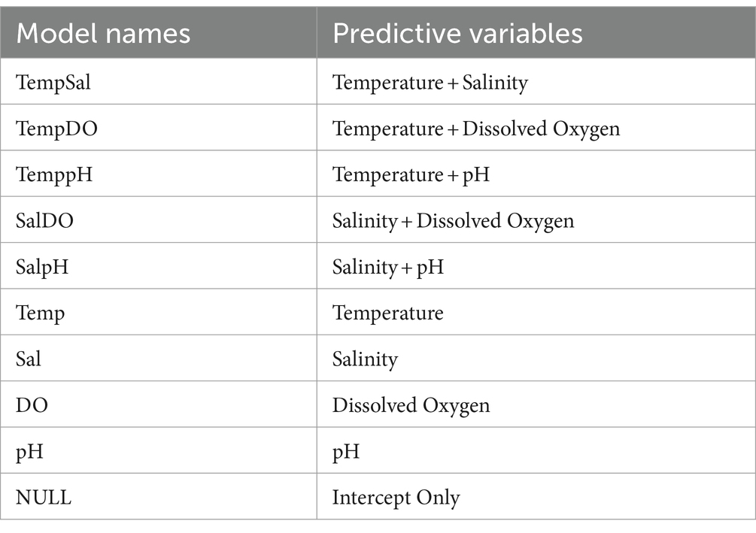Click the Predictive variables column header
This screenshot has height=533, width=756.
536,33
